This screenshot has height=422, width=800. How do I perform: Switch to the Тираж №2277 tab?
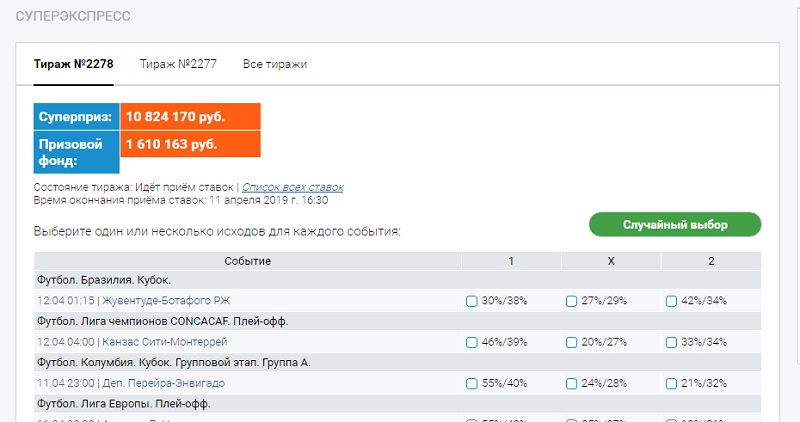point(178,64)
